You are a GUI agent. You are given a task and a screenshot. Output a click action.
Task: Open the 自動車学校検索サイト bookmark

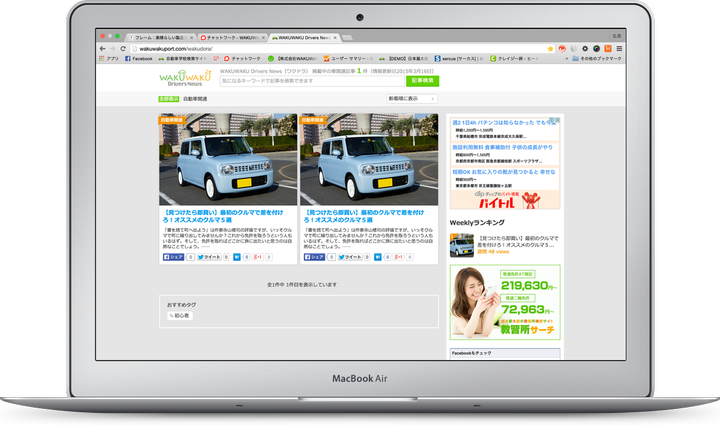pyautogui.click(x=182, y=59)
